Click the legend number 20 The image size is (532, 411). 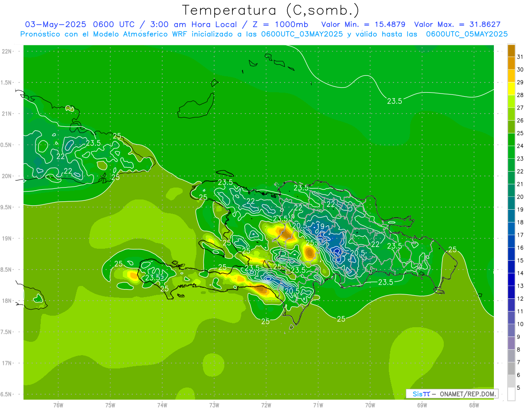(x=520, y=197)
